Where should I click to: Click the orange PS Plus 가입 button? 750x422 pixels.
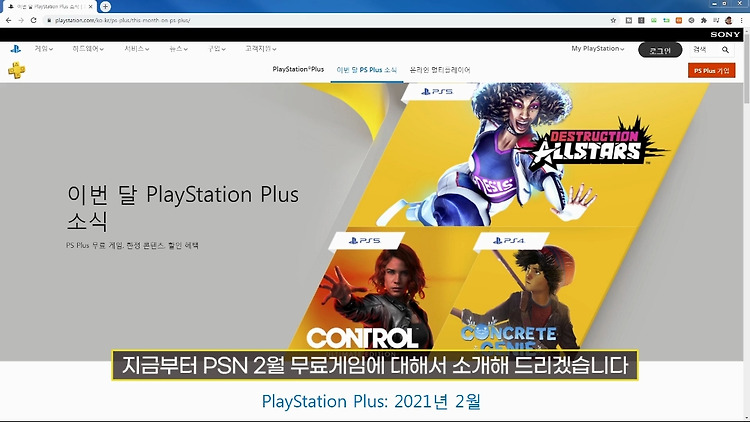point(711,71)
